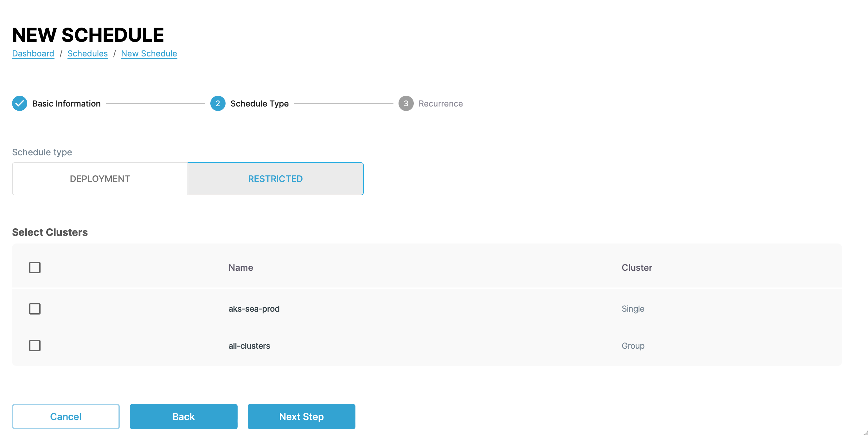The height and width of the screenshot is (435, 868).
Task: Proceed with the Next Step button
Action: coord(301,417)
